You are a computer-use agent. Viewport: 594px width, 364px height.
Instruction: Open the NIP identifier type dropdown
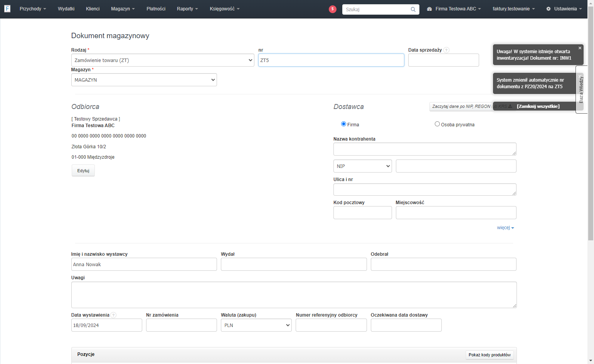363,166
